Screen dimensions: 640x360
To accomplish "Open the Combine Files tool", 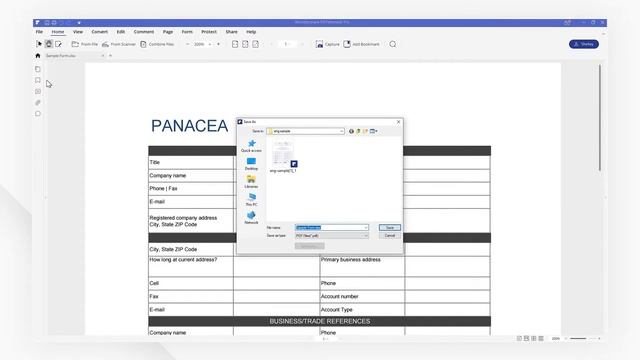I will (157, 44).
